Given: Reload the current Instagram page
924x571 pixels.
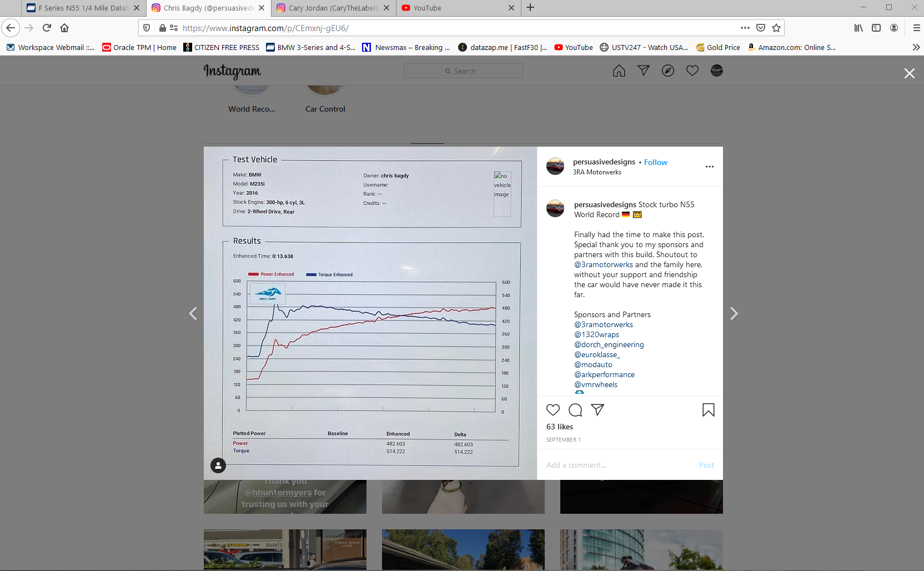Looking at the screenshot, I should pyautogui.click(x=47, y=28).
